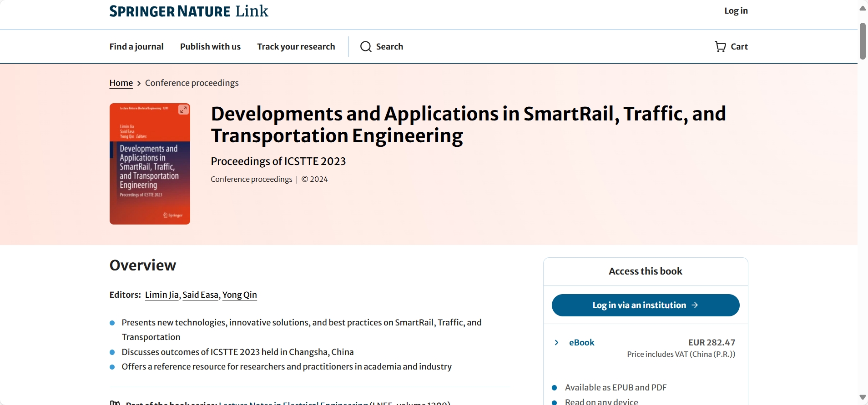This screenshot has width=868, height=405.
Task: Click the eBook label
Action: [x=582, y=342]
